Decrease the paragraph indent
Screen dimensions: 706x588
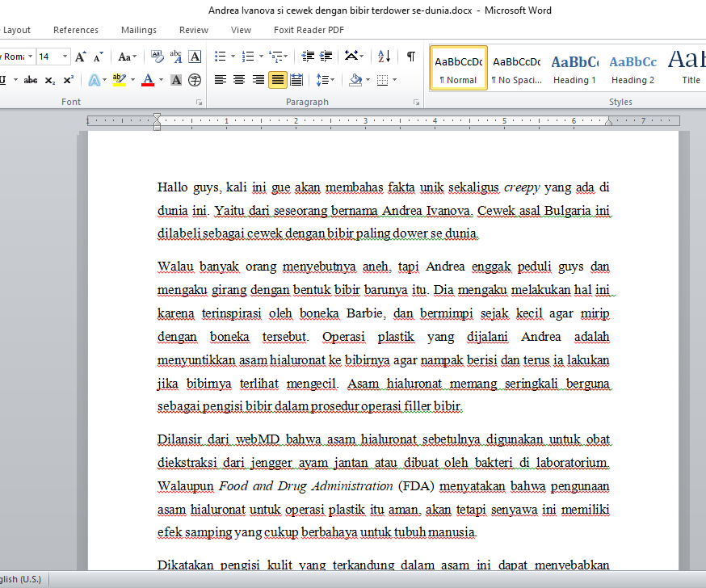pos(308,57)
